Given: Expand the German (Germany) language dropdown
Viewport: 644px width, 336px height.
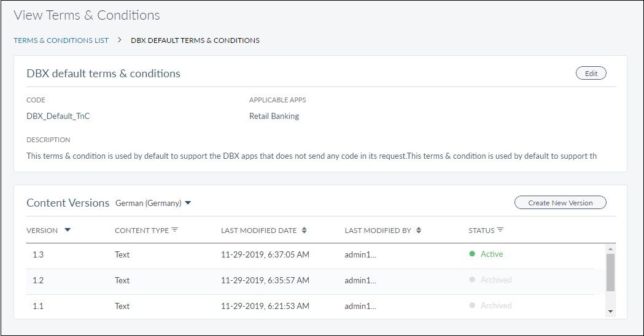Looking at the screenshot, I should tap(188, 203).
